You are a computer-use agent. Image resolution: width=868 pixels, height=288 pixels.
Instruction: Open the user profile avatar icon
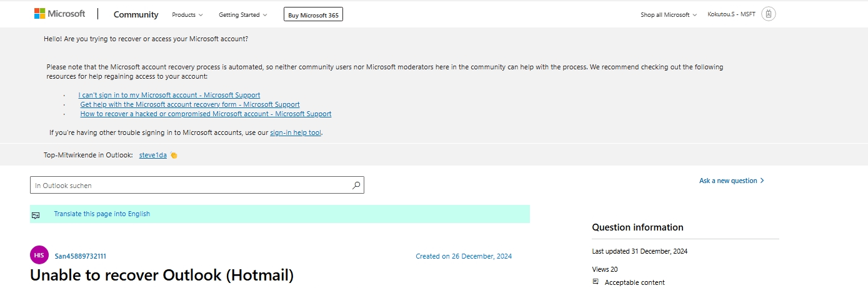[769, 14]
